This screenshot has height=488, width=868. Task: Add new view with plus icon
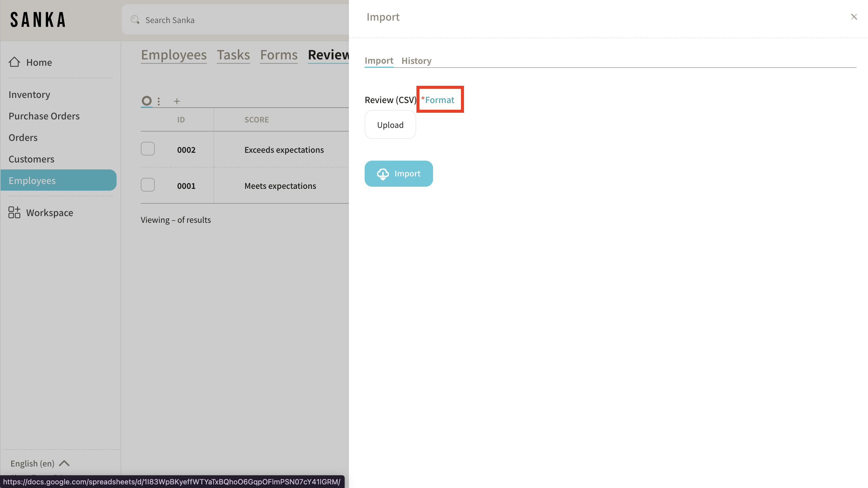pos(177,101)
